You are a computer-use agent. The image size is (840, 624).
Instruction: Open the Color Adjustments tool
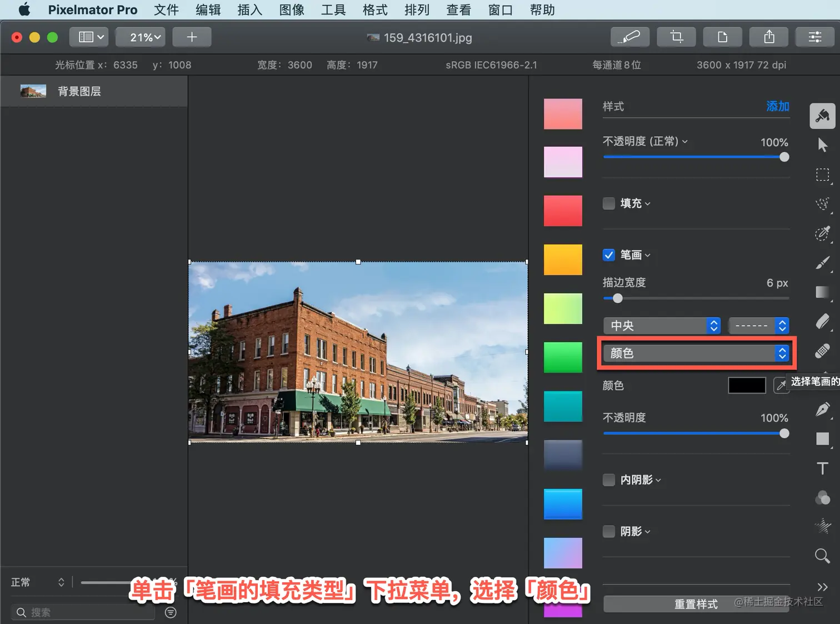coord(822,497)
